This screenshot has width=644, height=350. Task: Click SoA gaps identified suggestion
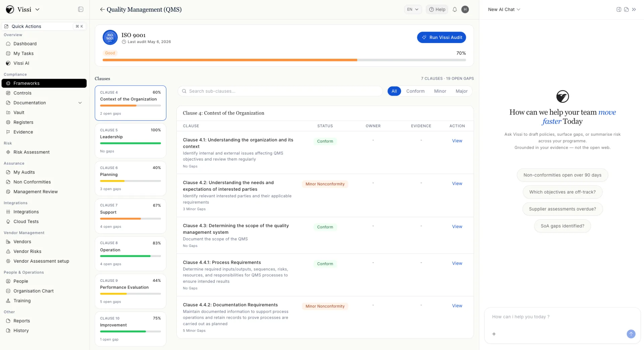point(562,226)
